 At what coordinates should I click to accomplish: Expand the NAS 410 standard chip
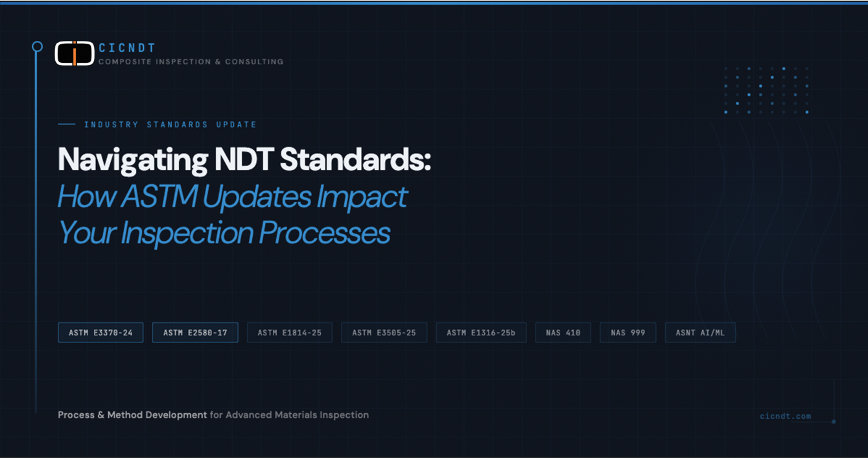(563, 332)
